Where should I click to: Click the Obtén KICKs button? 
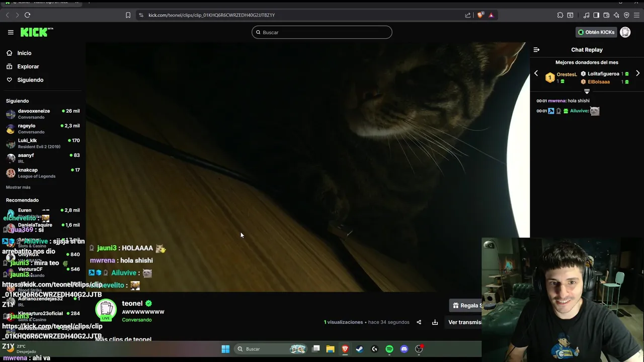point(596,32)
